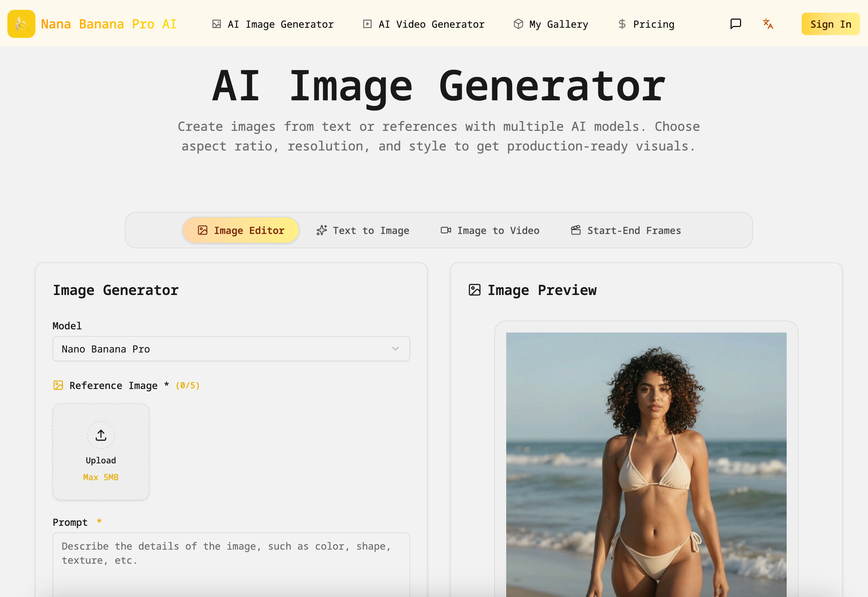This screenshot has width=868, height=597.
Task: Open the Nano Banana Pro model dropdown
Action: 231,348
